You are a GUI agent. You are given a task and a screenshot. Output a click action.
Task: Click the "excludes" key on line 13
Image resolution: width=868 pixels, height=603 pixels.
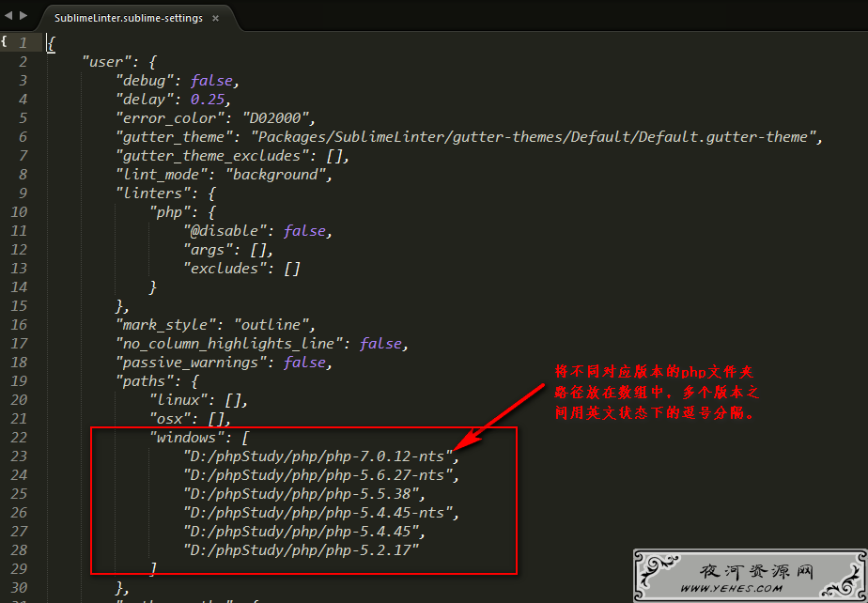(225, 269)
